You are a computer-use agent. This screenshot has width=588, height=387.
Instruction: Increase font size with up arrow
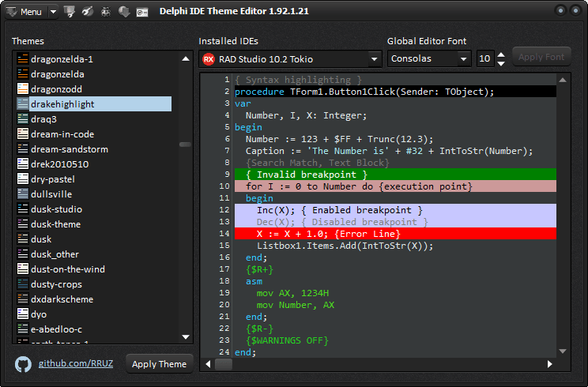click(x=501, y=54)
